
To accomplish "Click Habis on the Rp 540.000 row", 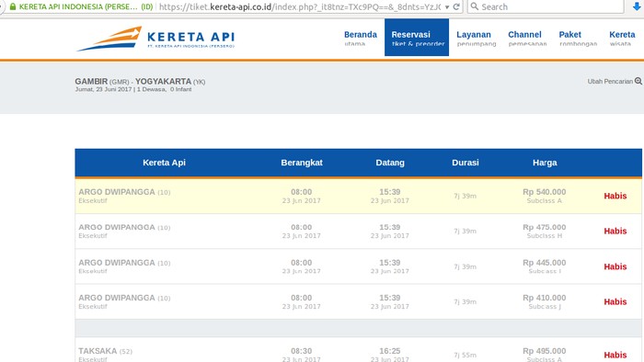I will (615, 196).
